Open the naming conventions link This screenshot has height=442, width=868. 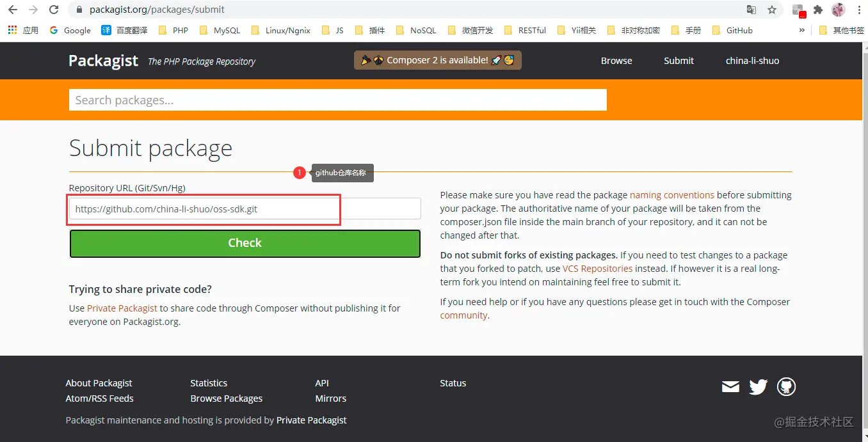pyautogui.click(x=672, y=195)
